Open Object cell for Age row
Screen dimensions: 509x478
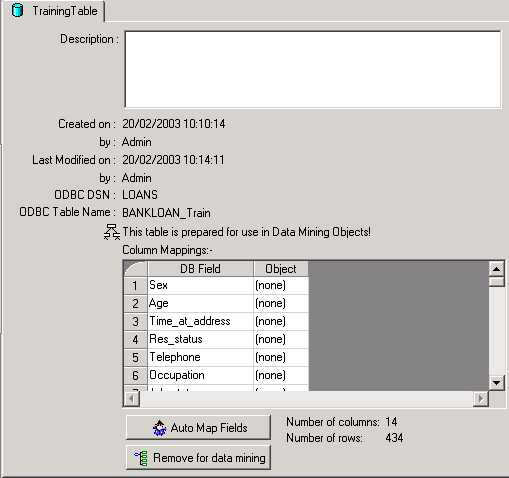281,303
